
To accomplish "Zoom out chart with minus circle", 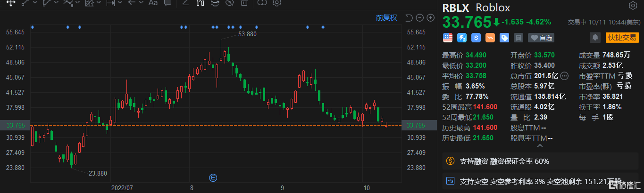I will pyautogui.click(x=419, y=18).
